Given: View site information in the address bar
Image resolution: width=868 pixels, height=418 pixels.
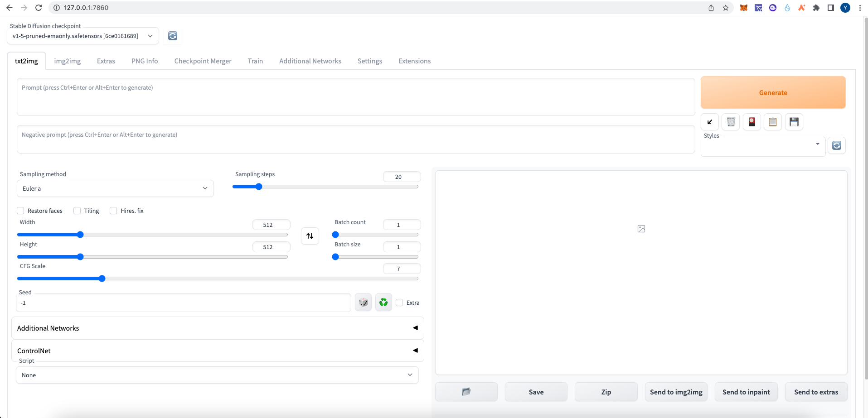Looking at the screenshot, I should (x=57, y=8).
